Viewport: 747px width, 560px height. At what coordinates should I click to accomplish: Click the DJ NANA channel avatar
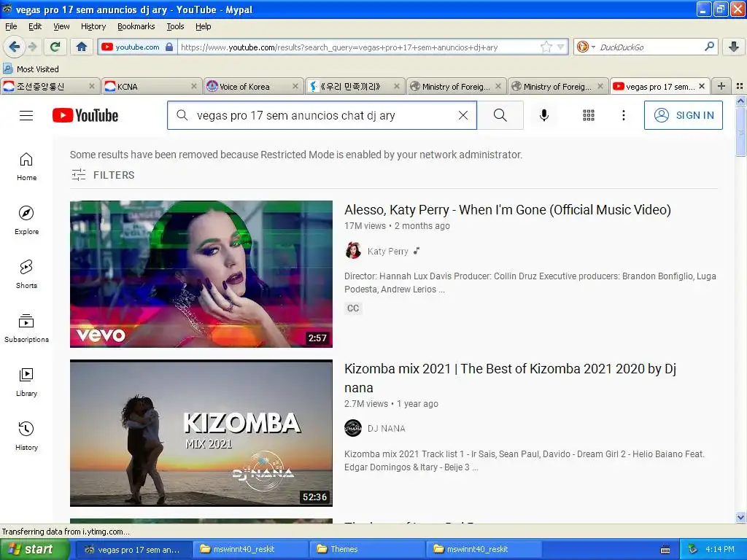(x=353, y=428)
